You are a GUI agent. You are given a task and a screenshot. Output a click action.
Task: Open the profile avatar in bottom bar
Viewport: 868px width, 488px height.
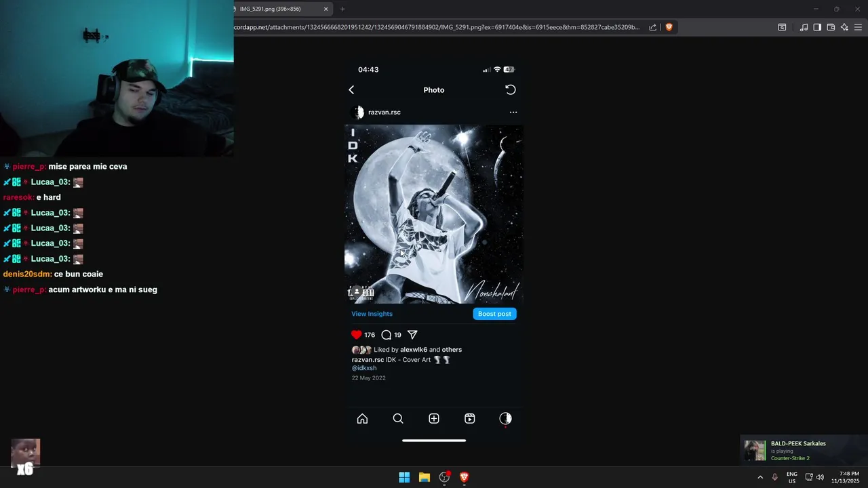[x=505, y=419]
